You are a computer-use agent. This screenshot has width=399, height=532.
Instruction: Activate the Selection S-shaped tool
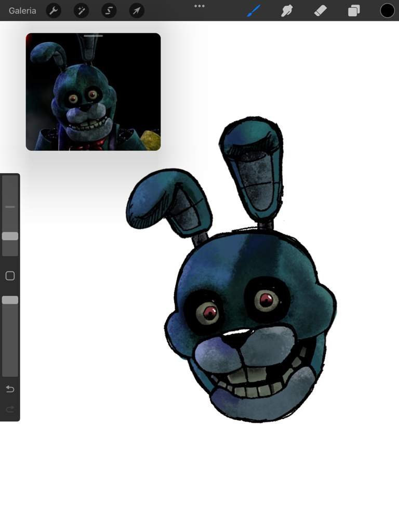109,11
